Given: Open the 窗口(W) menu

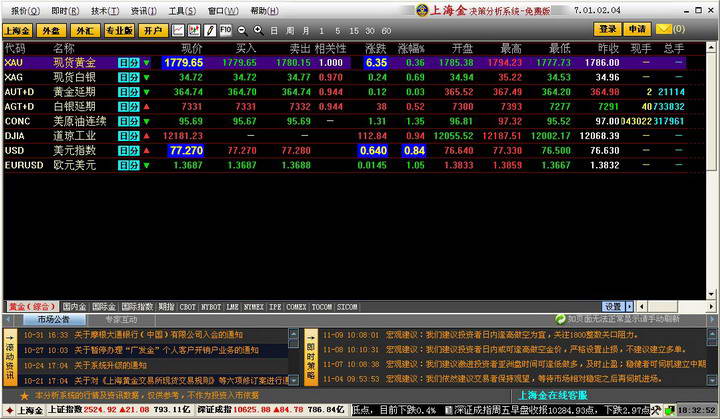Looking at the screenshot, I should 223,11.
